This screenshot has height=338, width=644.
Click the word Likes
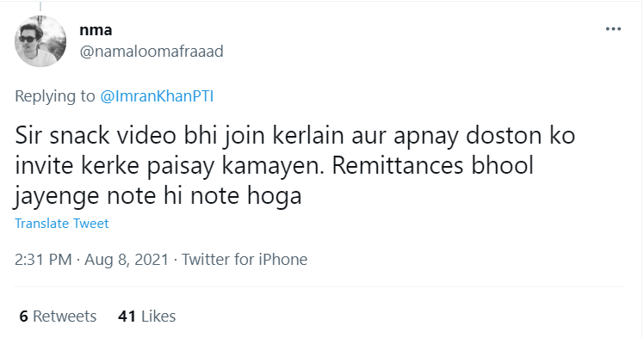coord(158,316)
